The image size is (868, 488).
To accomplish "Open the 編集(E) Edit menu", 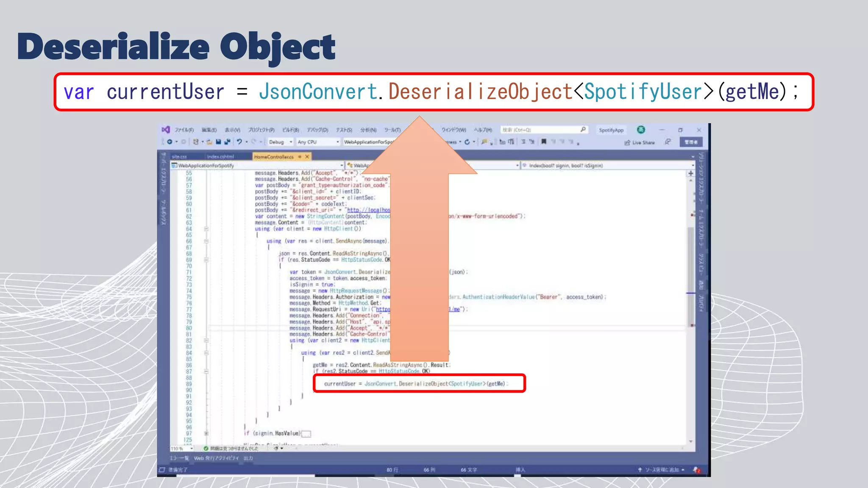I will click(x=209, y=130).
